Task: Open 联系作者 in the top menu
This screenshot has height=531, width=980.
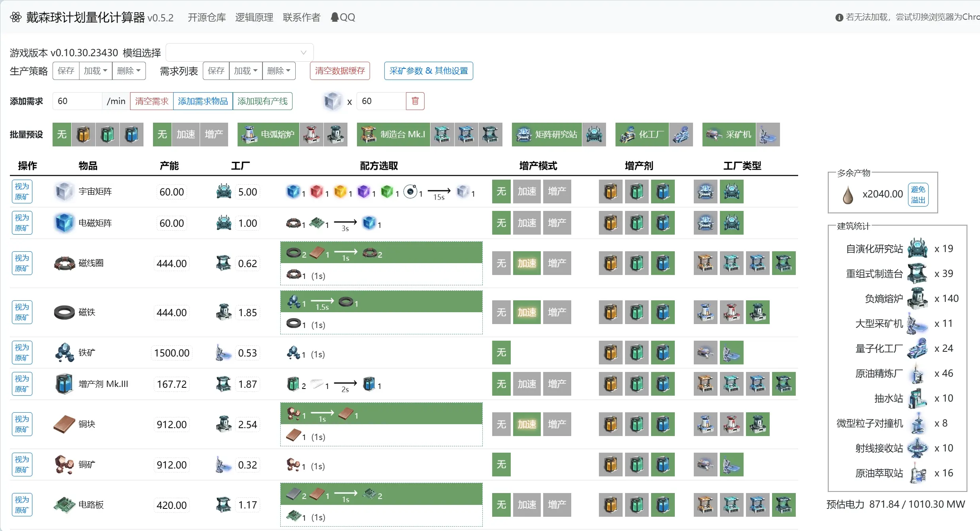Action: point(301,17)
